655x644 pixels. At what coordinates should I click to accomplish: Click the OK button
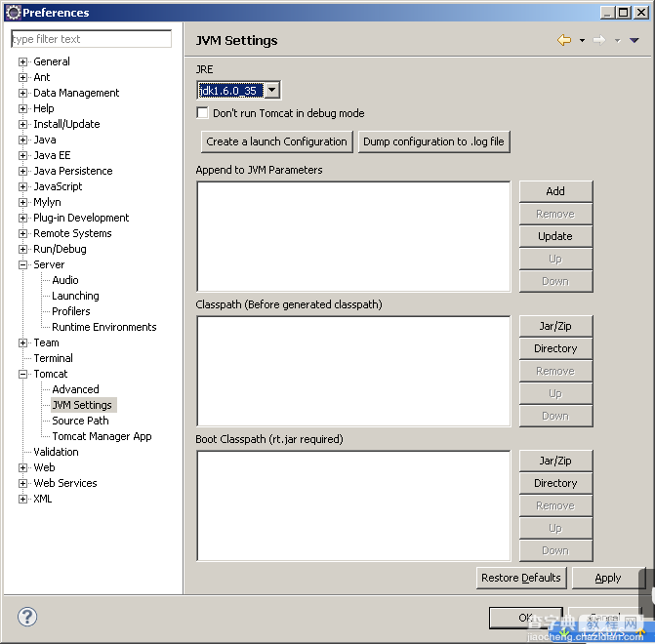[526, 618]
